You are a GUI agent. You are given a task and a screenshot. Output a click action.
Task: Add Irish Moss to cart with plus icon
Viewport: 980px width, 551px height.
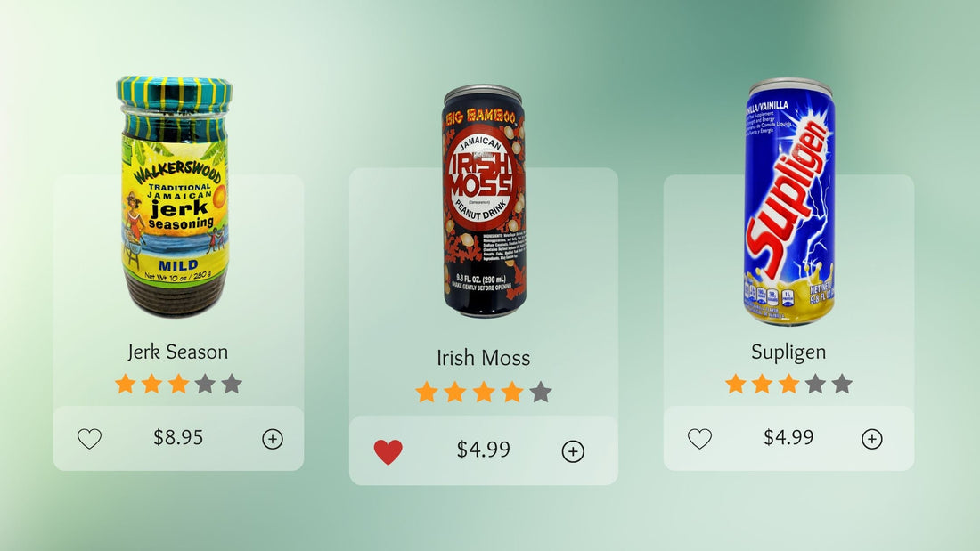(573, 451)
